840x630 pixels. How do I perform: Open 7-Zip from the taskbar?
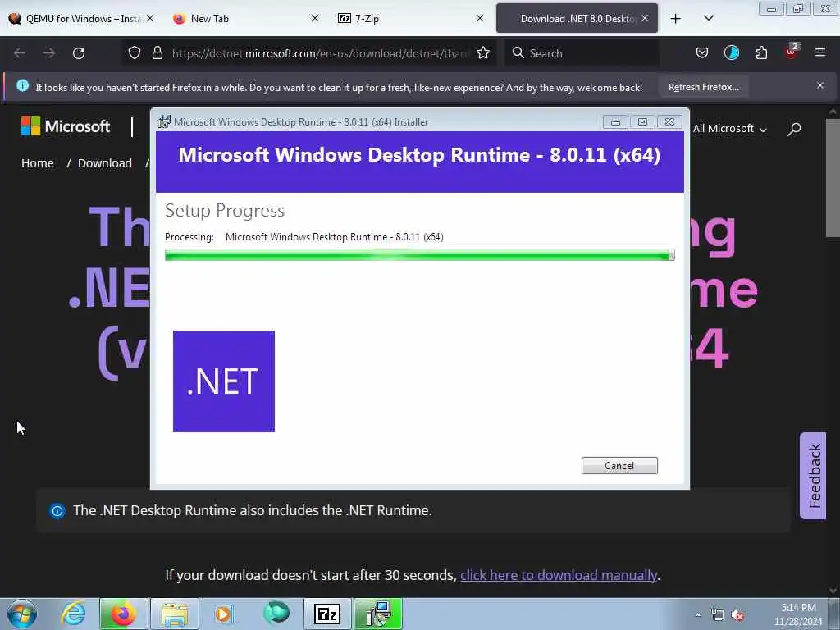327,614
